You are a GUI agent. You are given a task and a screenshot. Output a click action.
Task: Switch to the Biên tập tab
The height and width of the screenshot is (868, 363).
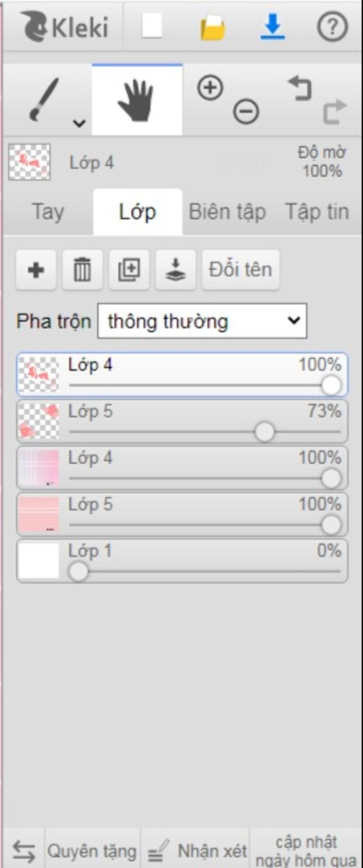click(x=227, y=212)
